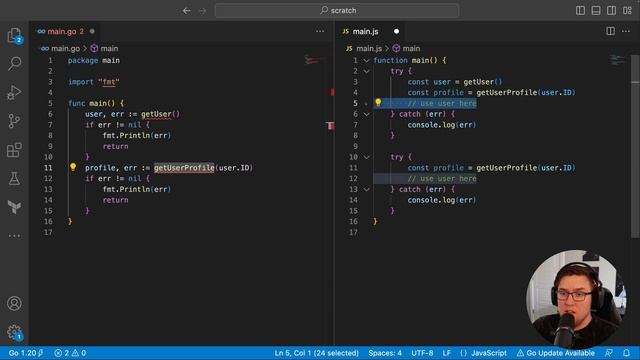
Task: Switch to the main.js tab
Action: [x=365, y=31]
